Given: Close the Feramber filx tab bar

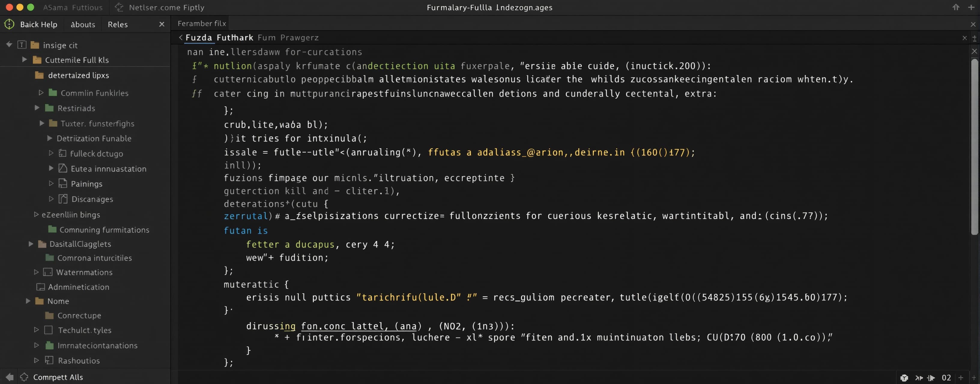Looking at the screenshot, I should point(973,24).
